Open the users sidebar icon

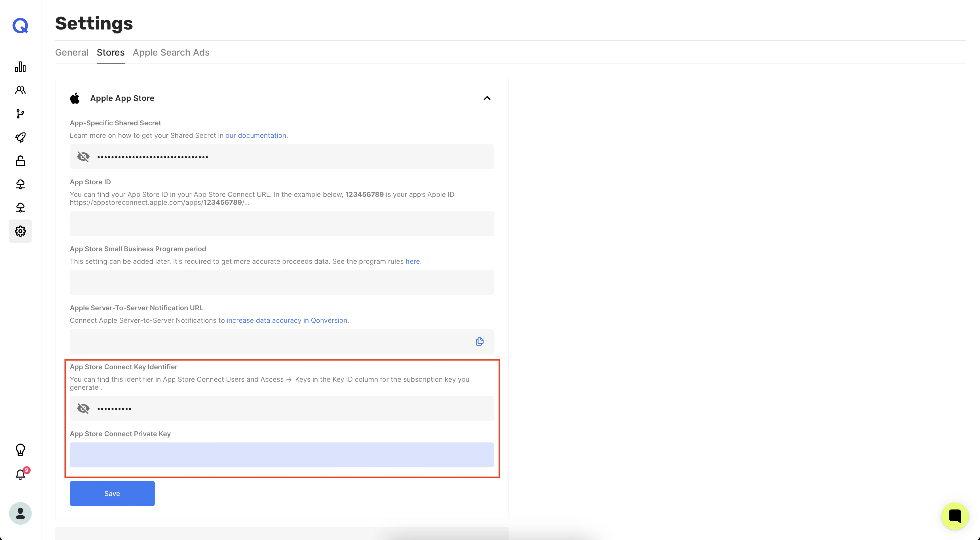[x=20, y=90]
